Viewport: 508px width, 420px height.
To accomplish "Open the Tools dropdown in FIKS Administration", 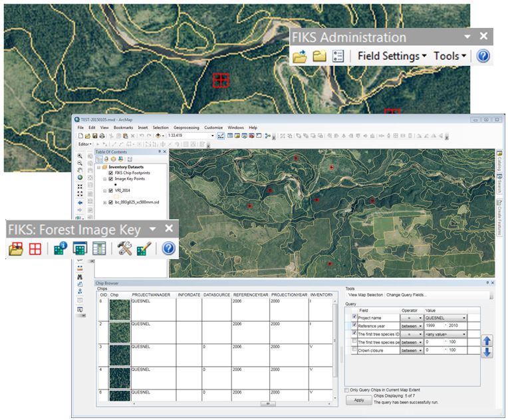I will (x=449, y=56).
